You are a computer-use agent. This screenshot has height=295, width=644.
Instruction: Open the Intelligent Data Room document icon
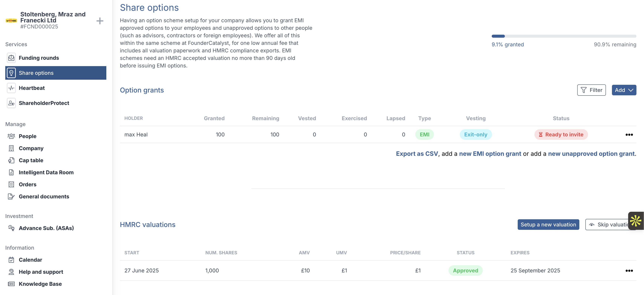point(11,172)
